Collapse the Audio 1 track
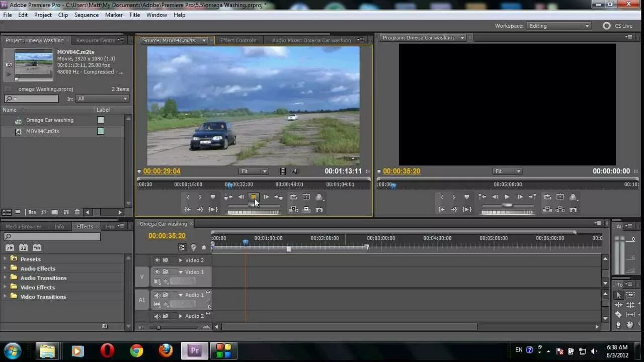644x362 pixels. click(181, 295)
